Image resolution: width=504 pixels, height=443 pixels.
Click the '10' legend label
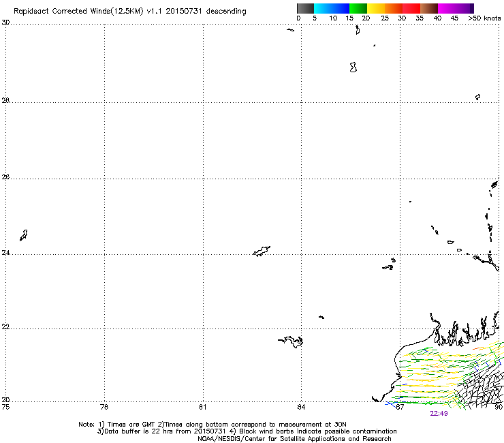click(x=333, y=18)
